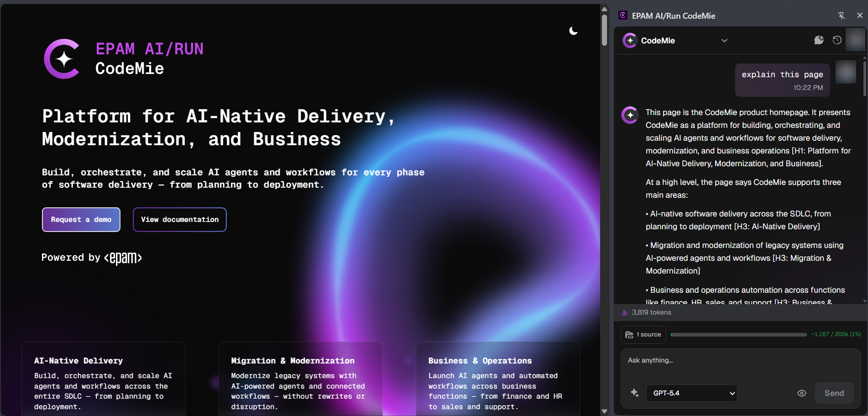Click the ~1,167 / 200k (1%) context label
This screenshot has width=868, height=416.
tap(836, 334)
